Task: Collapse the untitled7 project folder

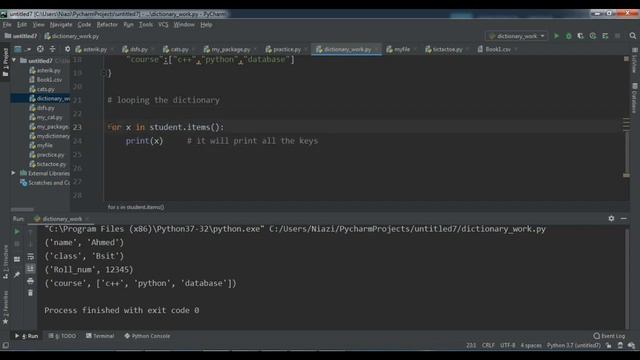Action: point(14,60)
